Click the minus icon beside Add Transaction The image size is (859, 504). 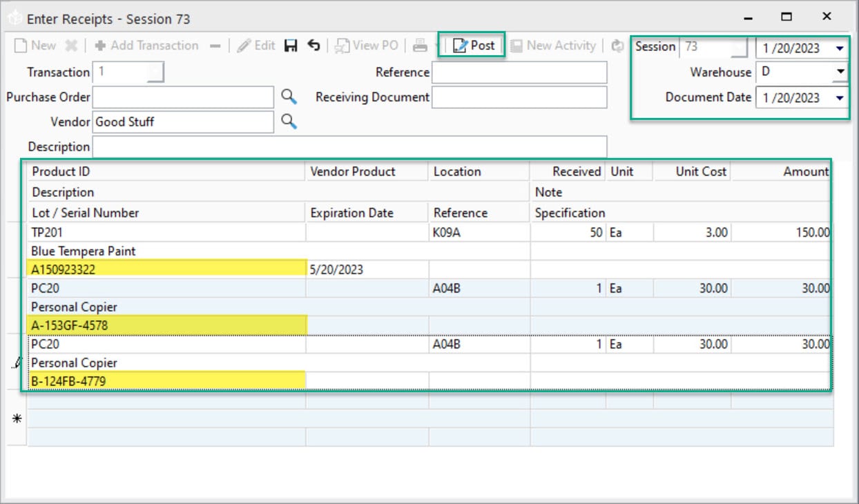215,46
